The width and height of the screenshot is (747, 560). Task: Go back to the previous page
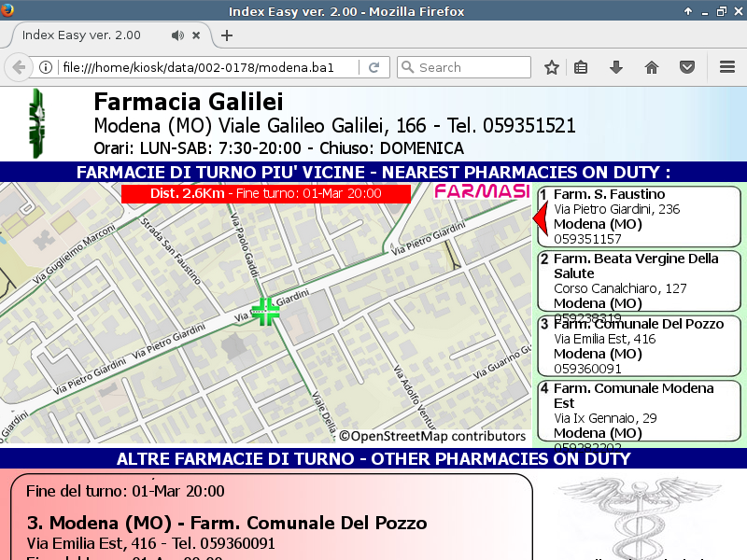pyautogui.click(x=19, y=67)
